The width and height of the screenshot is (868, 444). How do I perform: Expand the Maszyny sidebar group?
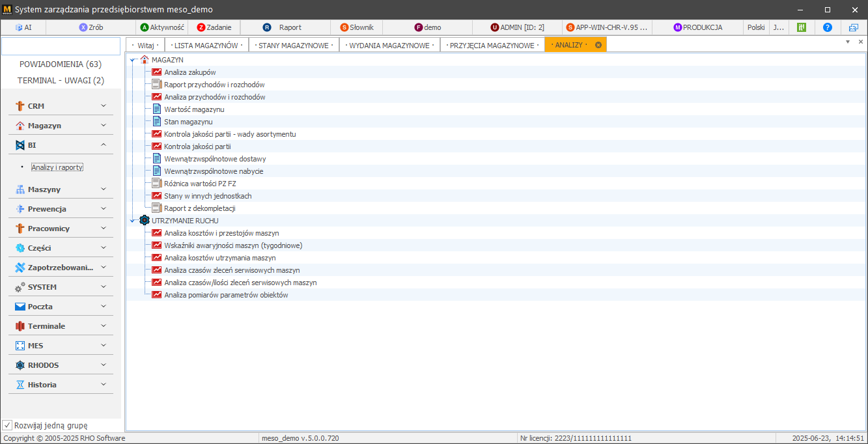click(104, 189)
